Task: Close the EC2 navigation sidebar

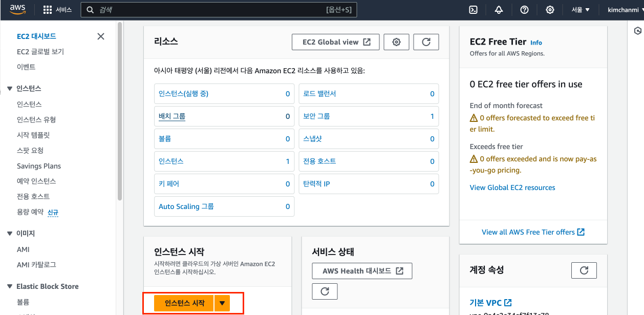Action: [101, 36]
